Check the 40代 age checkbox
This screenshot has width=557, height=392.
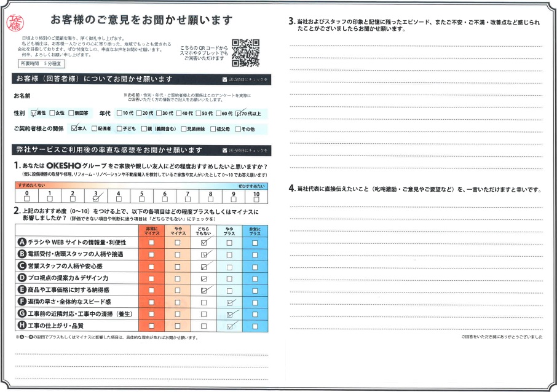(179, 114)
